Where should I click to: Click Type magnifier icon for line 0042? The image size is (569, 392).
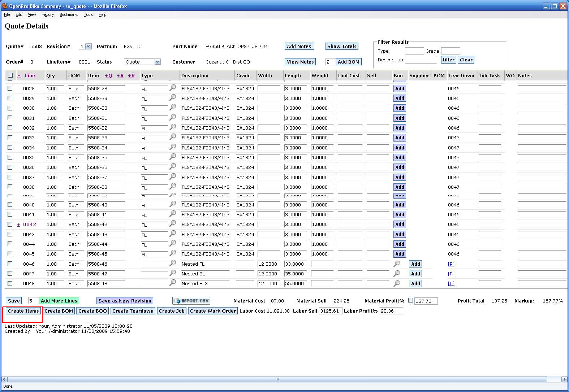point(173,223)
